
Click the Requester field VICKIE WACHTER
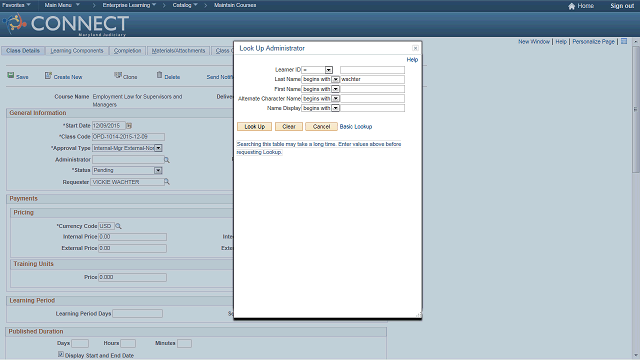[x=127, y=182]
